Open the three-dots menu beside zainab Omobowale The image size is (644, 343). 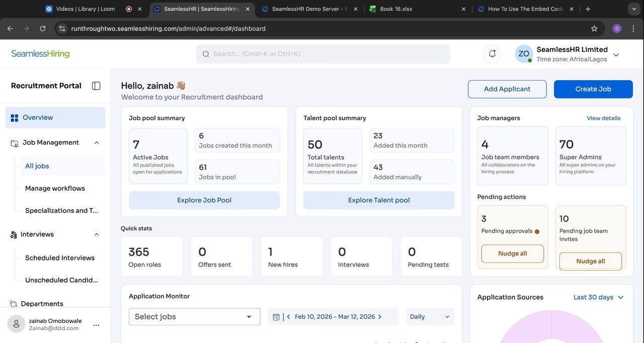point(96,325)
